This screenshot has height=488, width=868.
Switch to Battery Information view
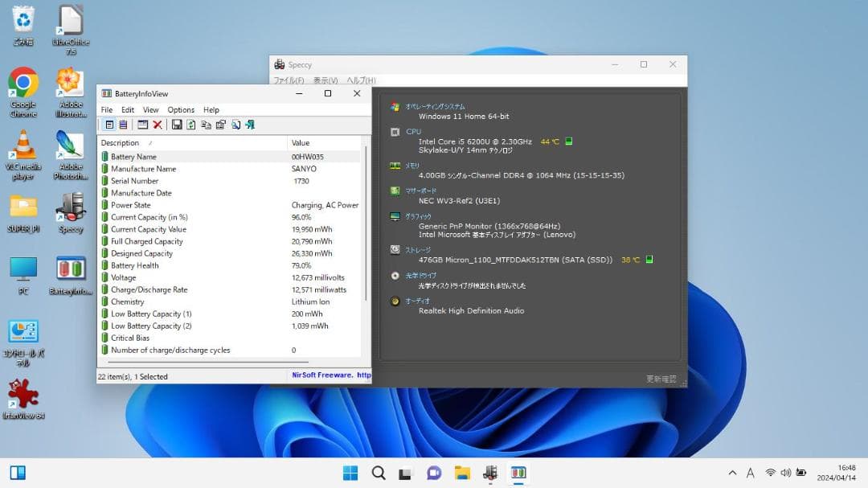coord(109,125)
